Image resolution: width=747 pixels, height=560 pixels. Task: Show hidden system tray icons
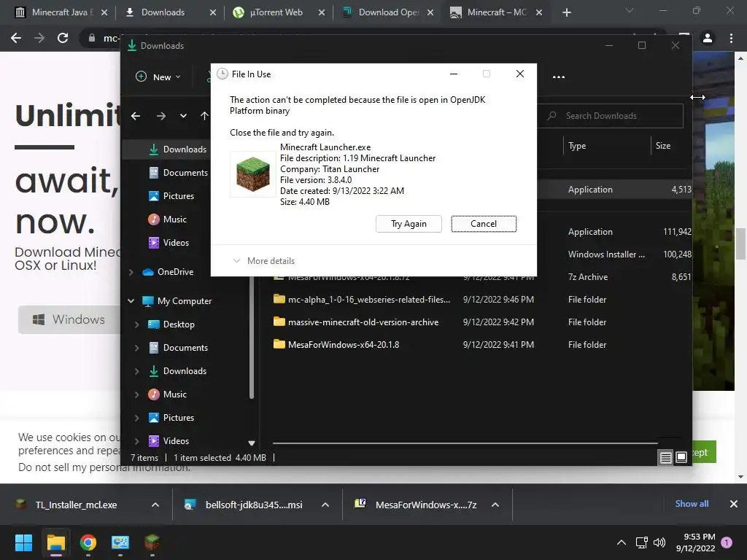click(622, 542)
